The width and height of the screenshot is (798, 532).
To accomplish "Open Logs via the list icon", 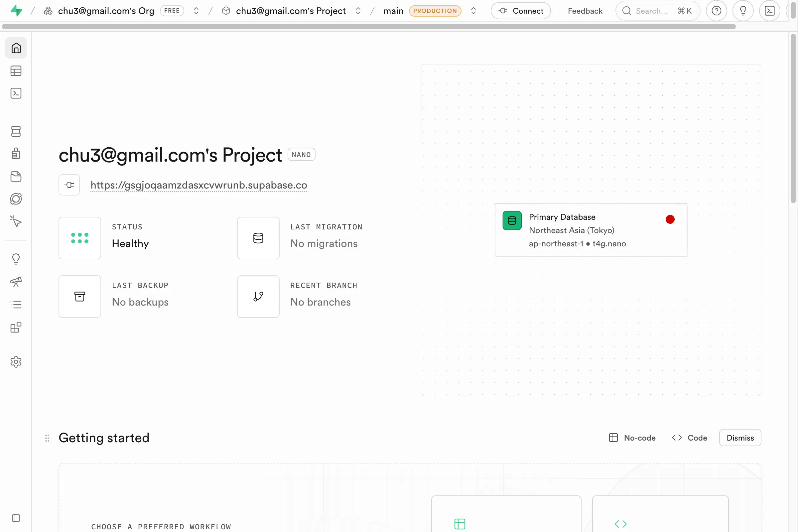I will (16, 304).
